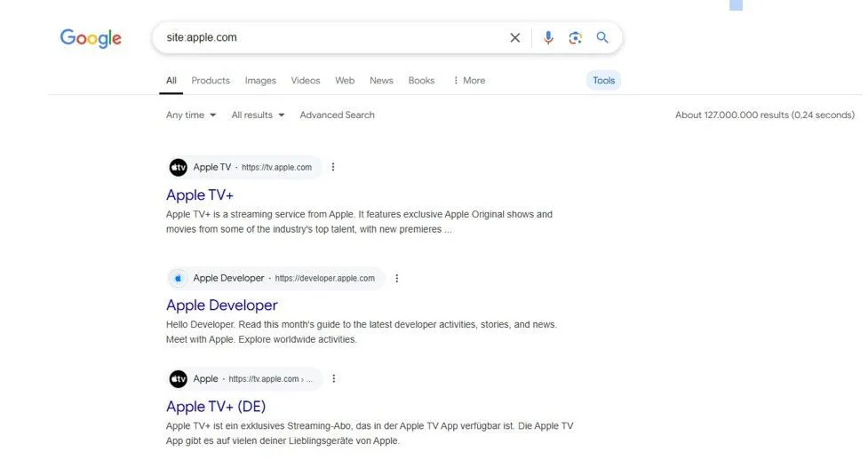Start voice search with microphone icon
This screenshot has width=868, height=460.
547,37
